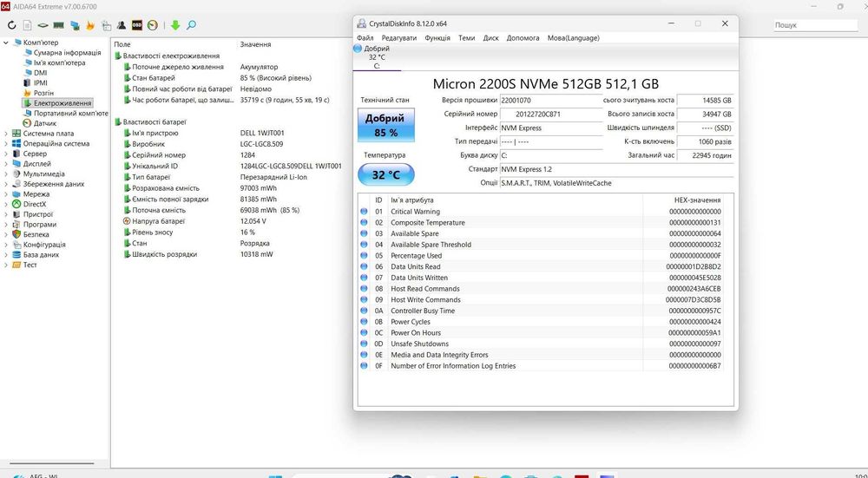Open the OSD panel icon in toolbar

coord(137,25)
